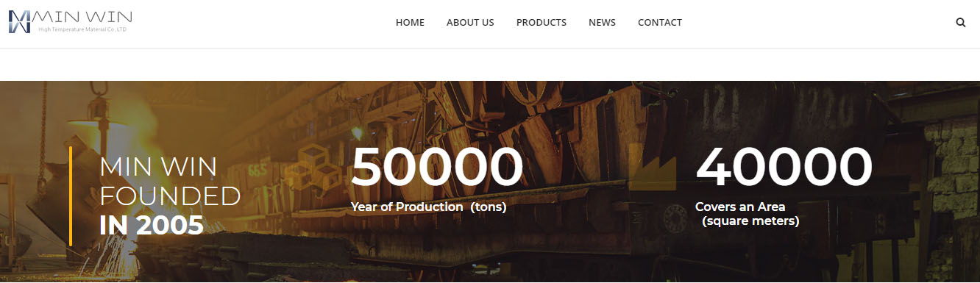Click the (square meters) caption
This screenshot has width=980, height=283.
[750, 221]
